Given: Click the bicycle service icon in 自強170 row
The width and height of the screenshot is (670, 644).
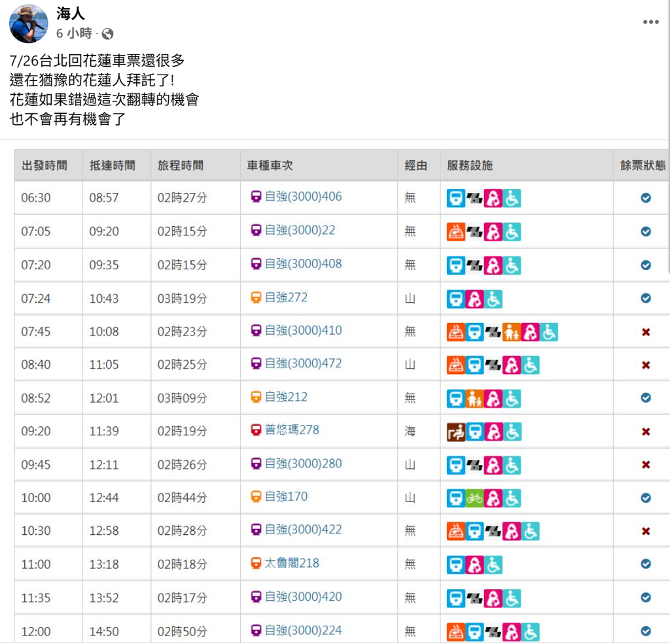Looking at the screenshot, I should click(474, 498).
